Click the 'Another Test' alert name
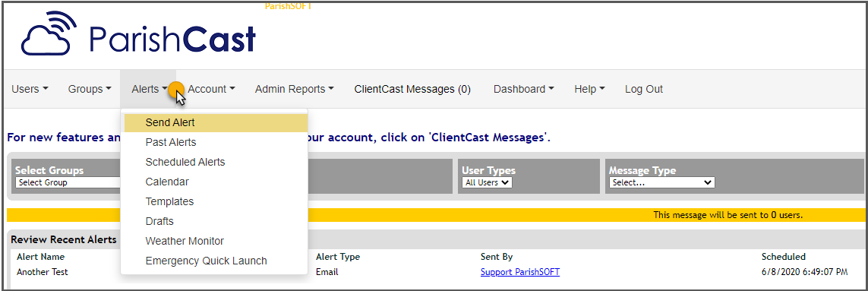868x291 pixels. tap(42, 272)
